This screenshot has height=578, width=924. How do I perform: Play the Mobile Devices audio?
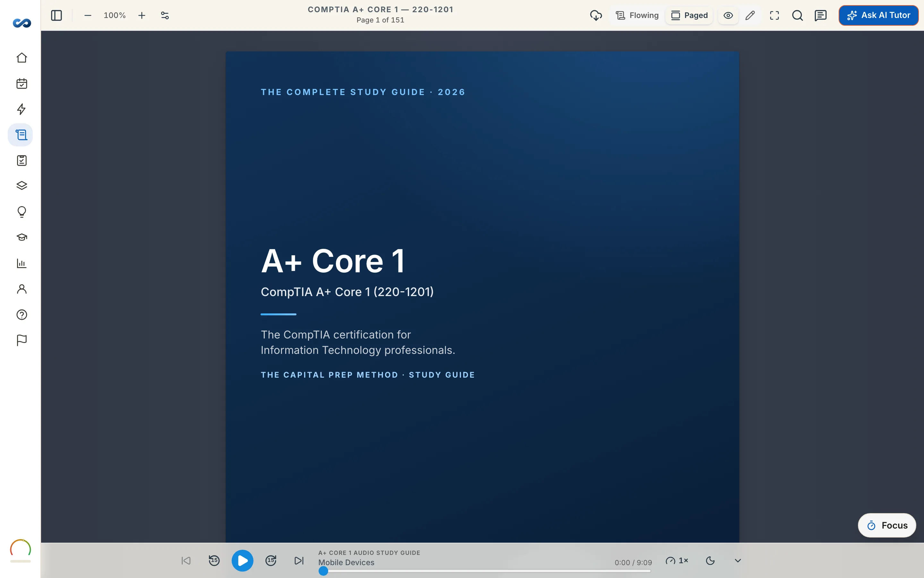(x=243, y=561)
